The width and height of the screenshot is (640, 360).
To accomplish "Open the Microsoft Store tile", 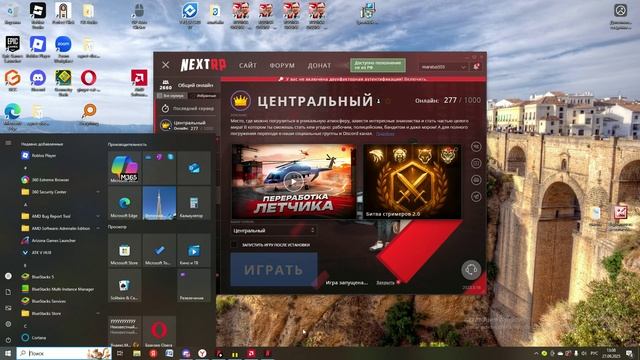I will point(124,251).
